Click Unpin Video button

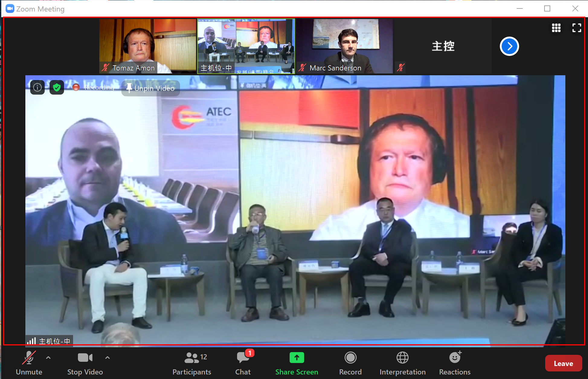[x=151, y=88]
